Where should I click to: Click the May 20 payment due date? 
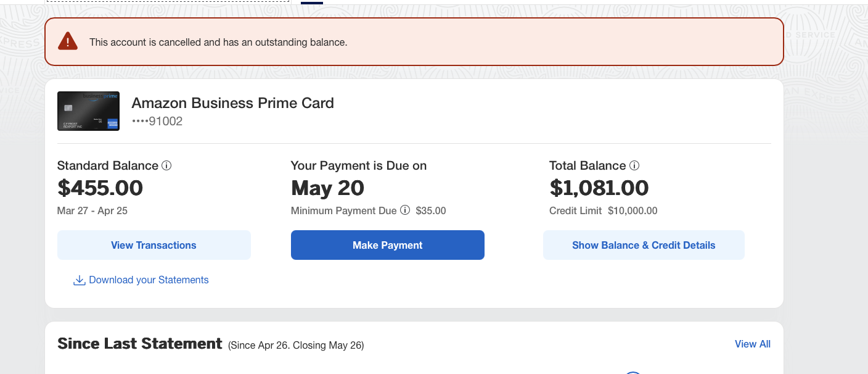click(327, 188)
